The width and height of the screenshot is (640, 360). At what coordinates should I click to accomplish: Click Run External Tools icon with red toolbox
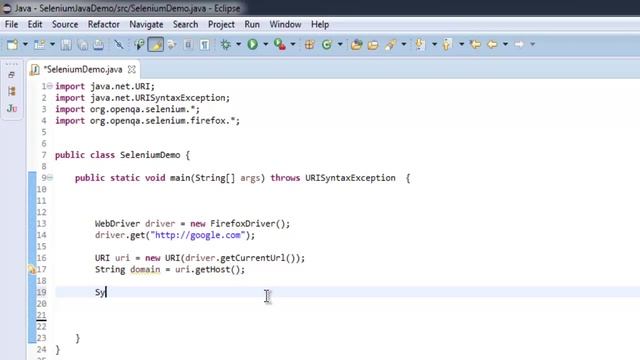[280, 44]
